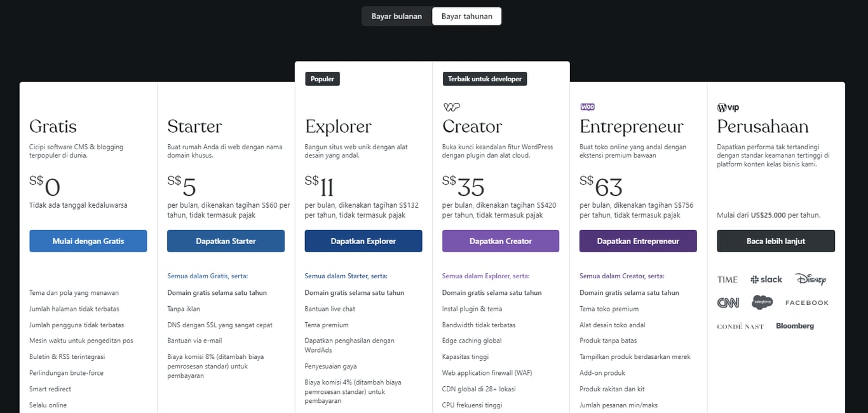Click the Bloomberg logo in brand list

point(795,325)
